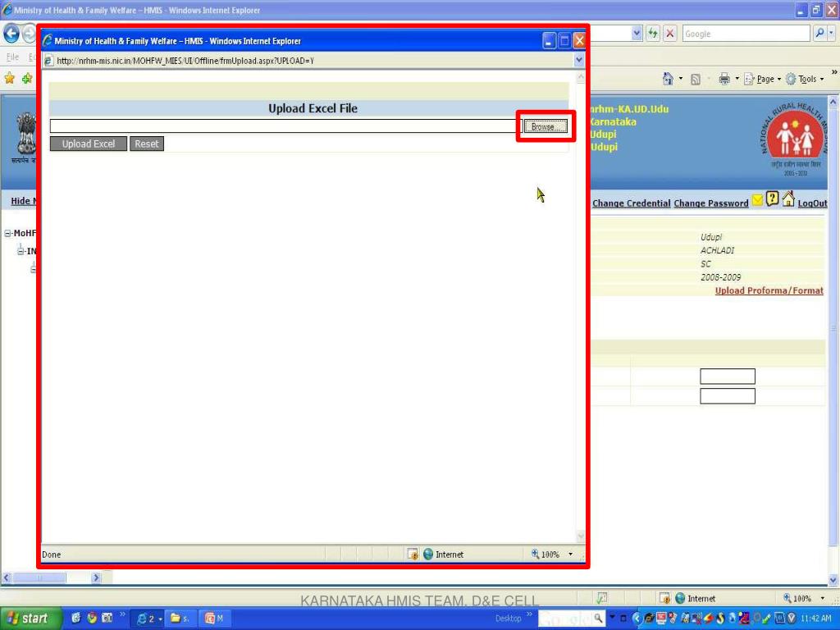Open the Page menu
The height and width of the screenshot is (630, 840).
tap(762, 80)
